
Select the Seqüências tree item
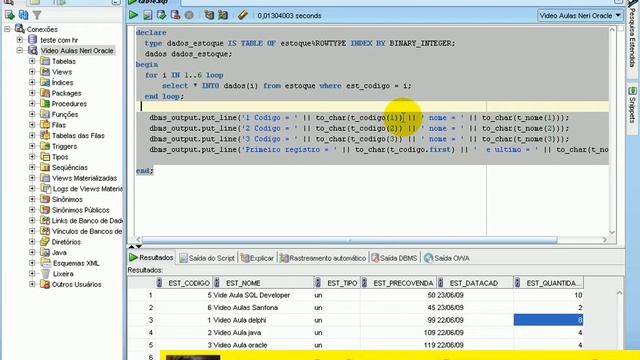(69, 167)
